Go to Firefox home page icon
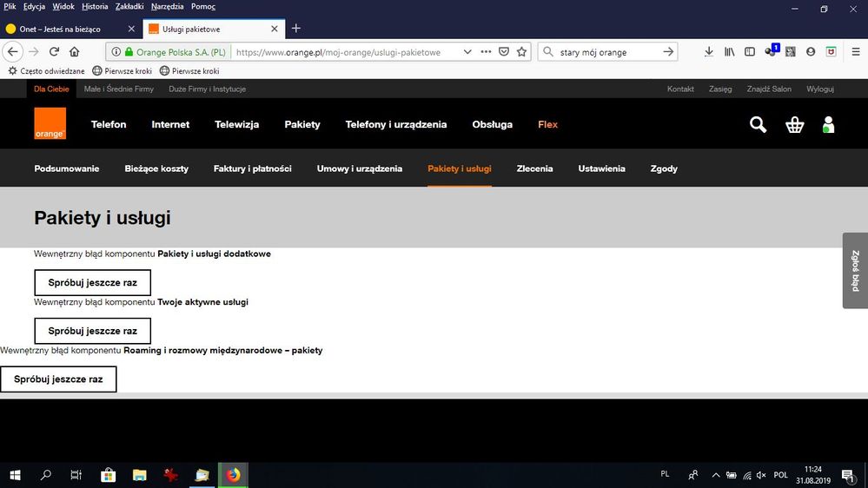The height and width of the screenshot is (488, 868). click(75, 52)
